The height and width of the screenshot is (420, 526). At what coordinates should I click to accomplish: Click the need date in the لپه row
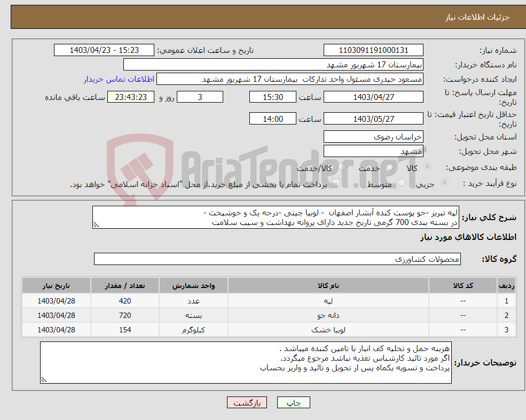57,301
